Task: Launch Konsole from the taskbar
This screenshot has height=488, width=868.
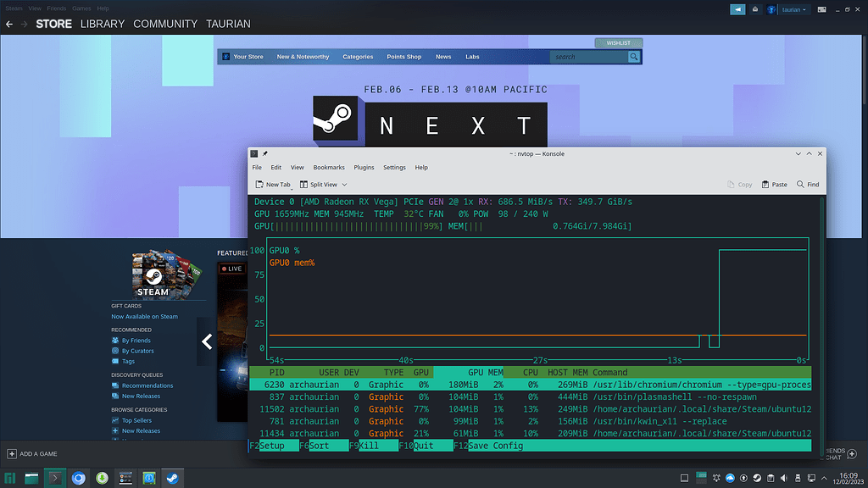Action: click(x=54, y=477)
